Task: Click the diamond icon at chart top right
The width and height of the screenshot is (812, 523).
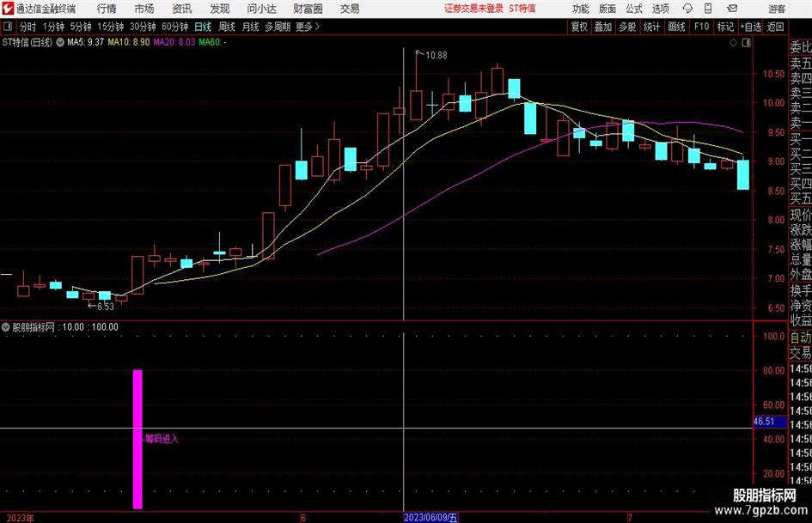Action: [x=733, y=43]
